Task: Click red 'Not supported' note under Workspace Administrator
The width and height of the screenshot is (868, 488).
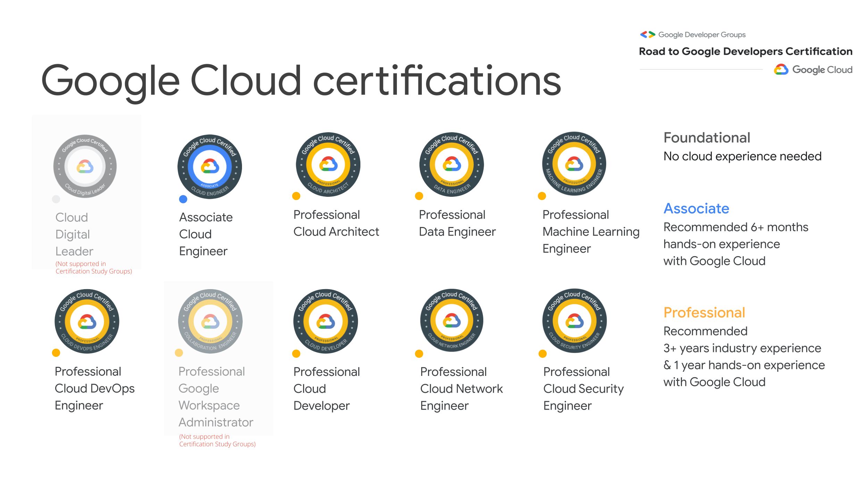Action: pos(217,440)
